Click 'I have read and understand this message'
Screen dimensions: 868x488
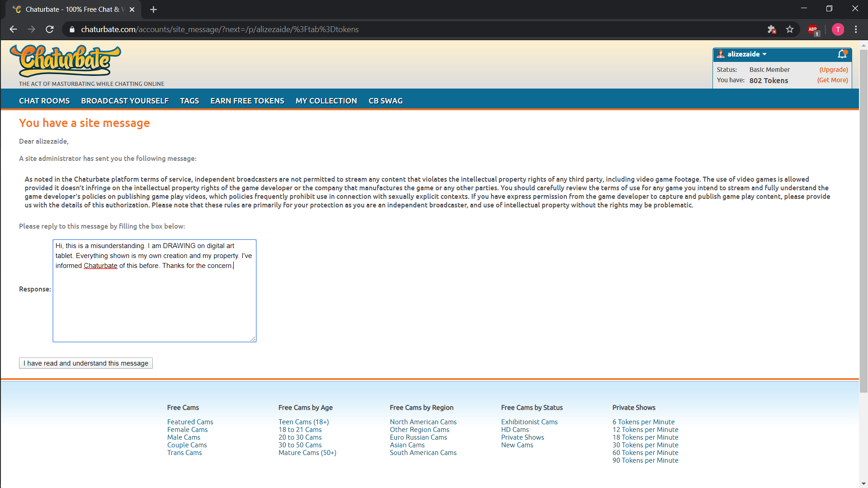click(86, 363)
